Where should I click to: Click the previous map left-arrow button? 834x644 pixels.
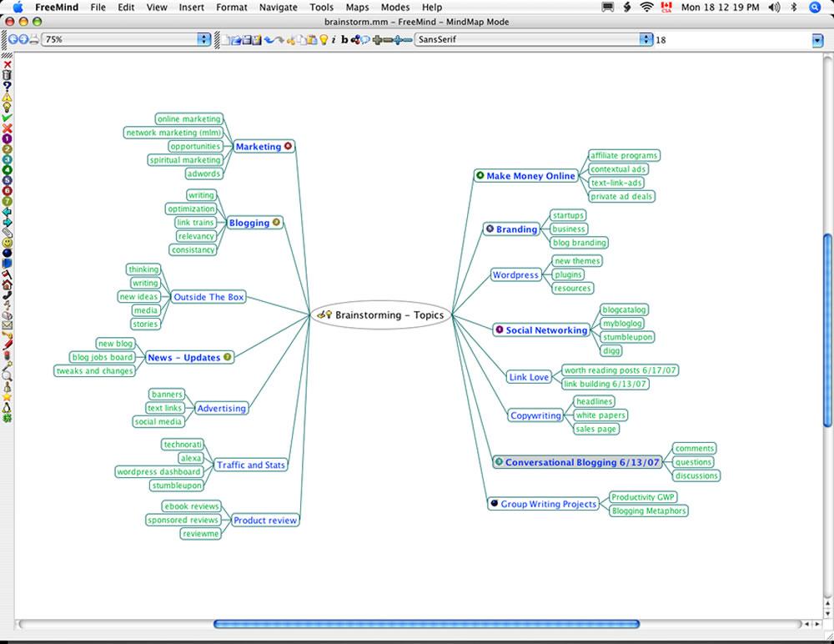[13, 39]
